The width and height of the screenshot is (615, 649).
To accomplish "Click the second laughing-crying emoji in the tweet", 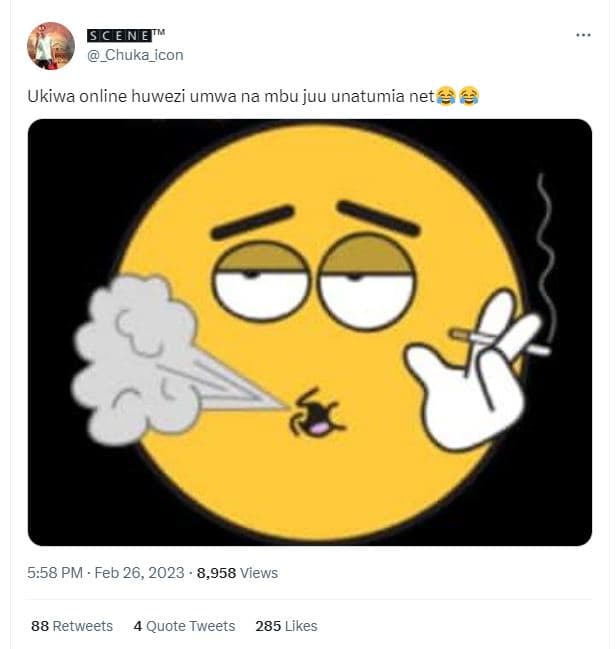I will coord(468,97).
